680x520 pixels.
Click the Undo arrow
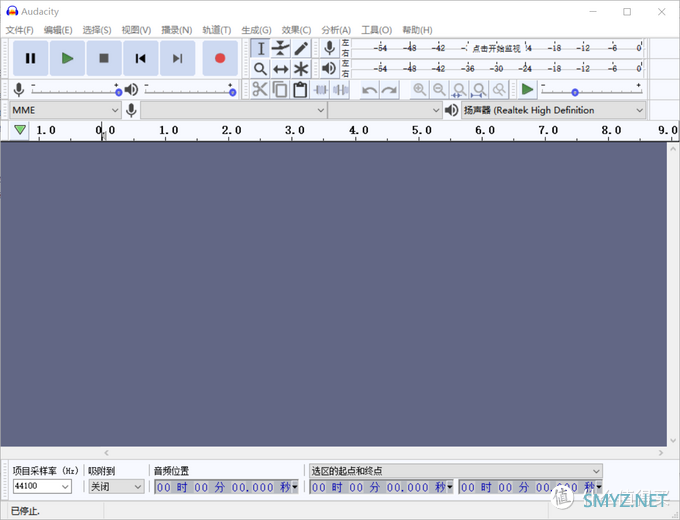point(369,90)
